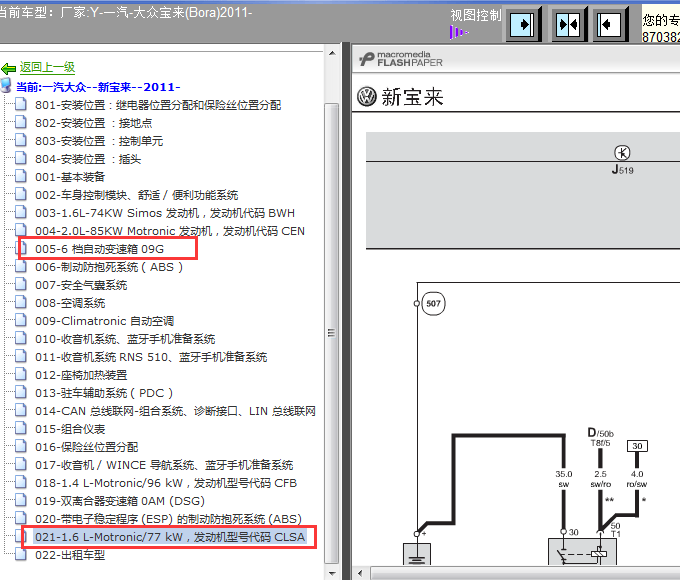The image size is (680, 580).
Task: Click the J519 component symbol
Action: [x=622, y=153]
